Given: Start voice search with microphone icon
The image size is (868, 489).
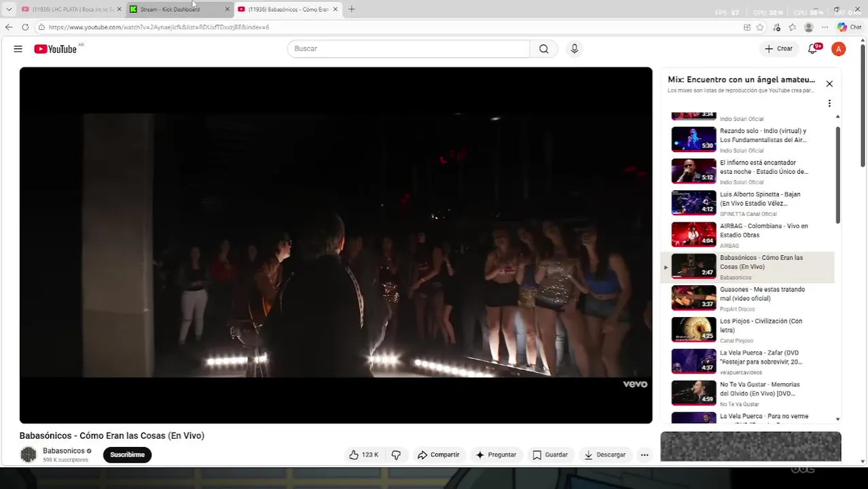Looking at the screenshot, I should coord(575,49).
